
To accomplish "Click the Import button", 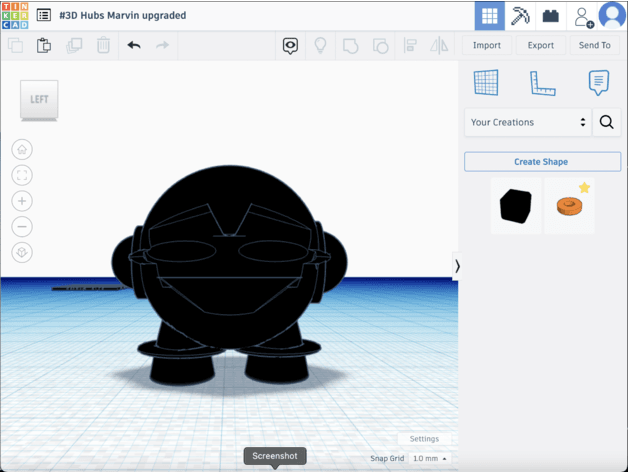I will point(487,45).
